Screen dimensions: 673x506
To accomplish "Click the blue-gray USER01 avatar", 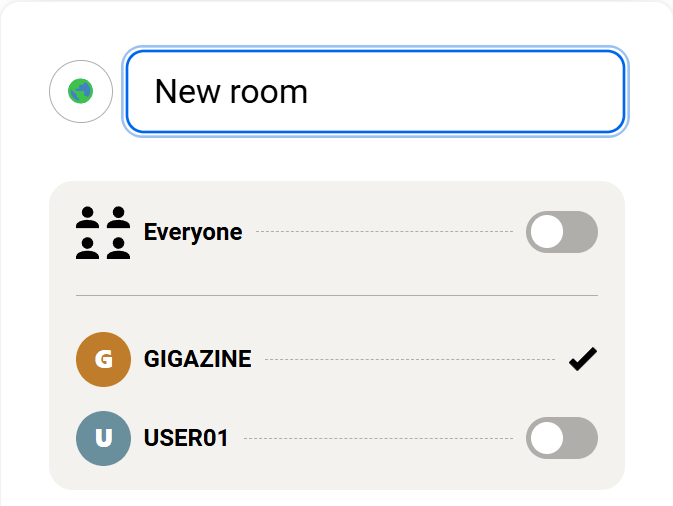I will click(x=103, y=438).
